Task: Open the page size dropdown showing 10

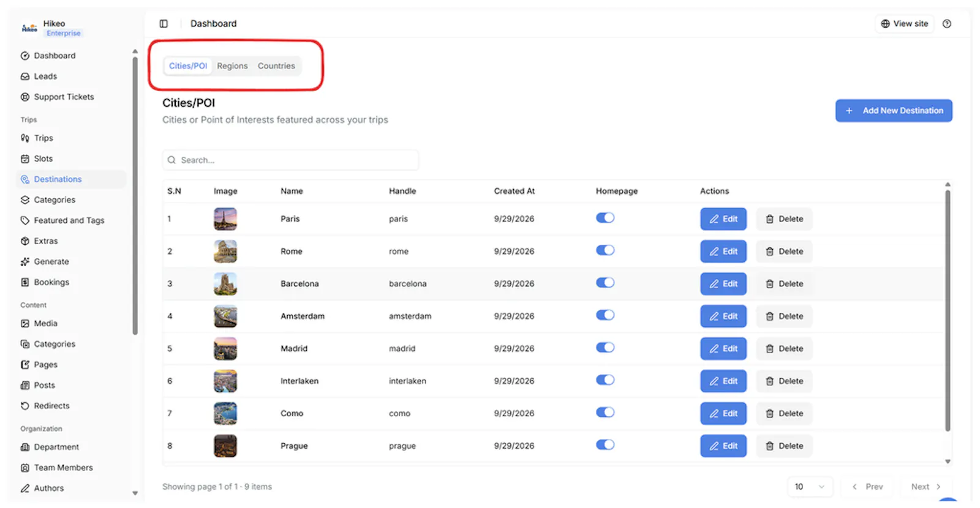Action: [810, 487]
